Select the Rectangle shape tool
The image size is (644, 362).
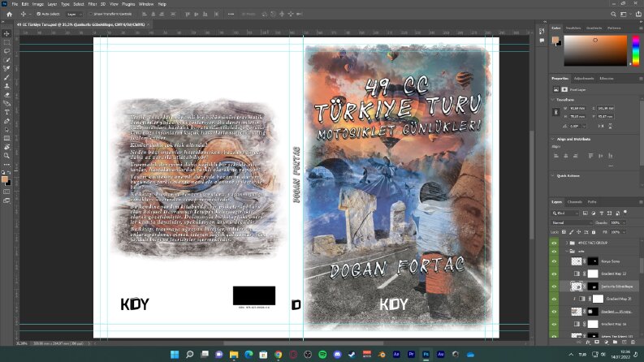point(6,138)
